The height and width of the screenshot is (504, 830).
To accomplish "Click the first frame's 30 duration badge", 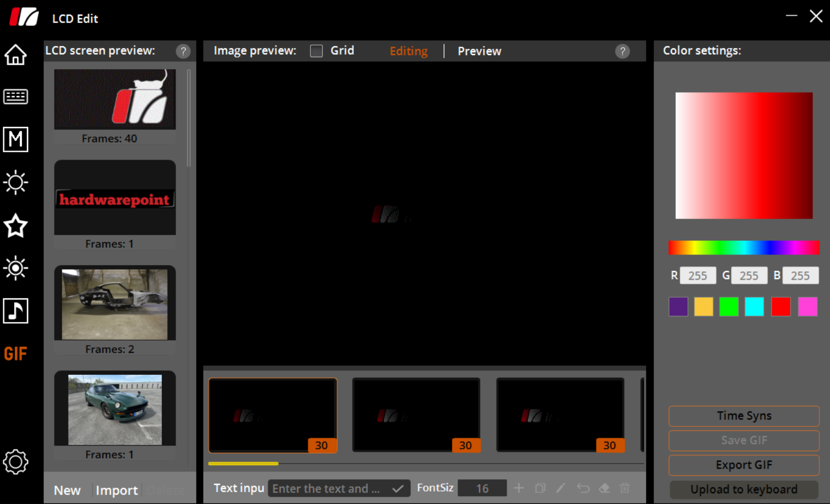I will (x=322, y=445).
